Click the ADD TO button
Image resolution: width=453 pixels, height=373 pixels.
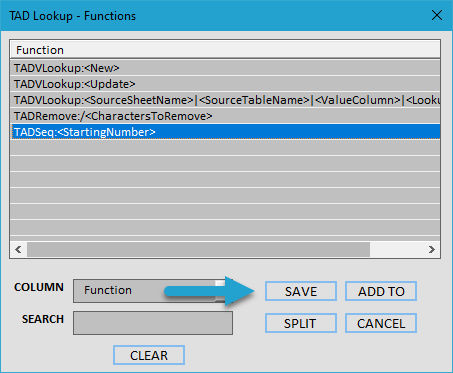tap(381, 291)
